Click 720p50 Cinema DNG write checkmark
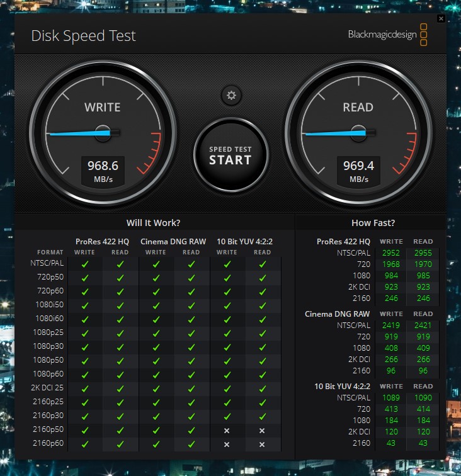This screenshot has width=461, height=476. click(x=156, y=278)
